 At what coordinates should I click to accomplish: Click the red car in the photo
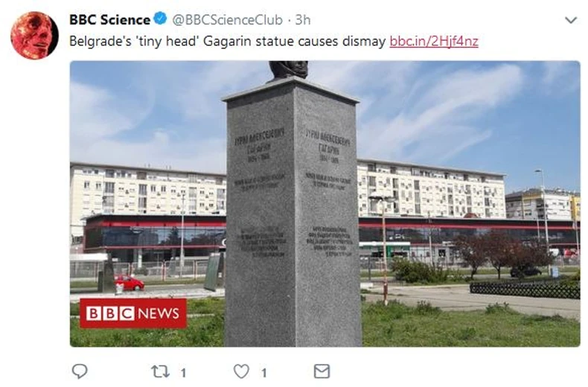point(130,283)
